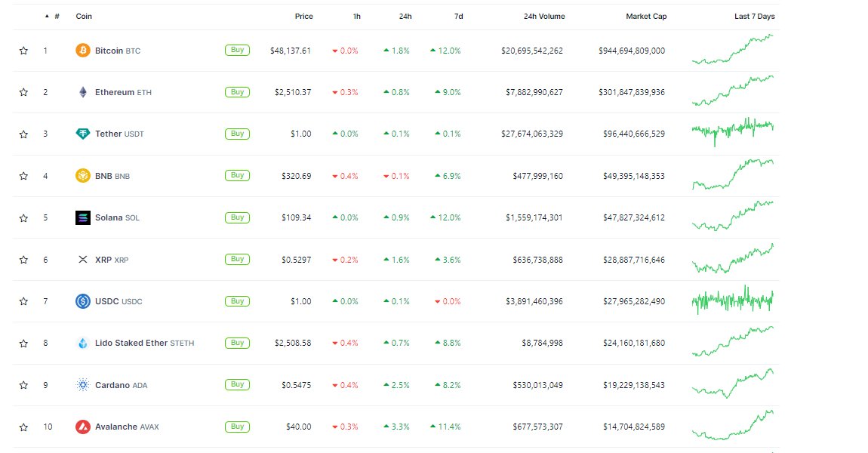Viewport: 868px width, 453px height.
Task: Open the USDC coin name link
Action: point(119,301)
